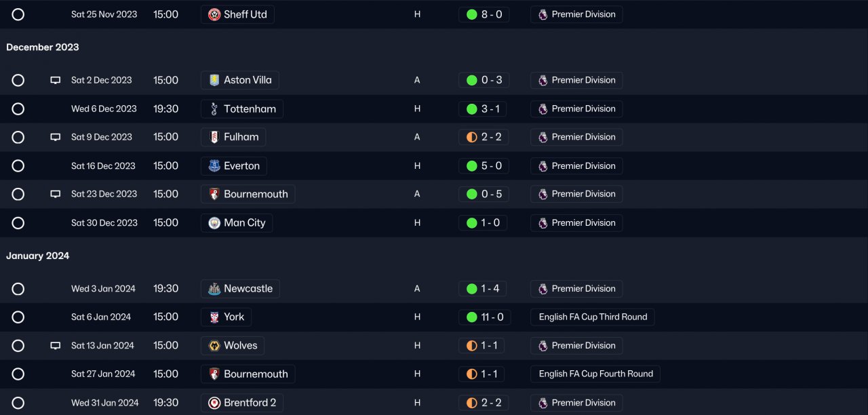Viewport: 868px width, 415px height.
Task: Click the Everton club badge
Action: click(x=214, y=166)
